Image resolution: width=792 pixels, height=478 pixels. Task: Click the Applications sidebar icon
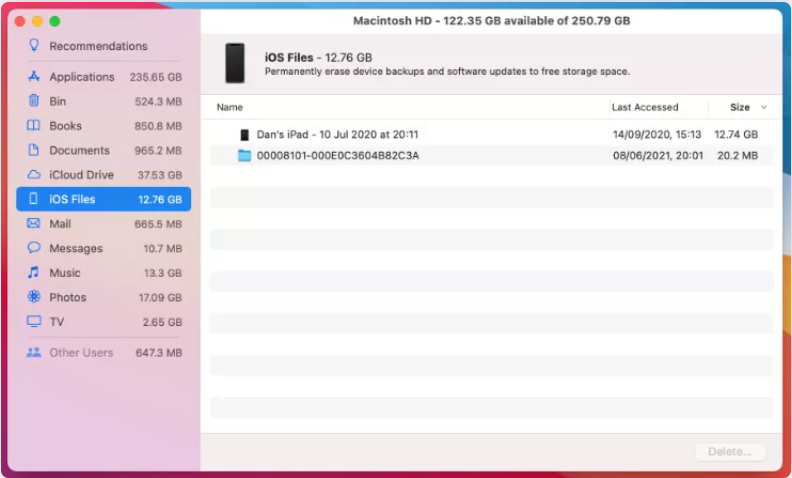(34, 76)
